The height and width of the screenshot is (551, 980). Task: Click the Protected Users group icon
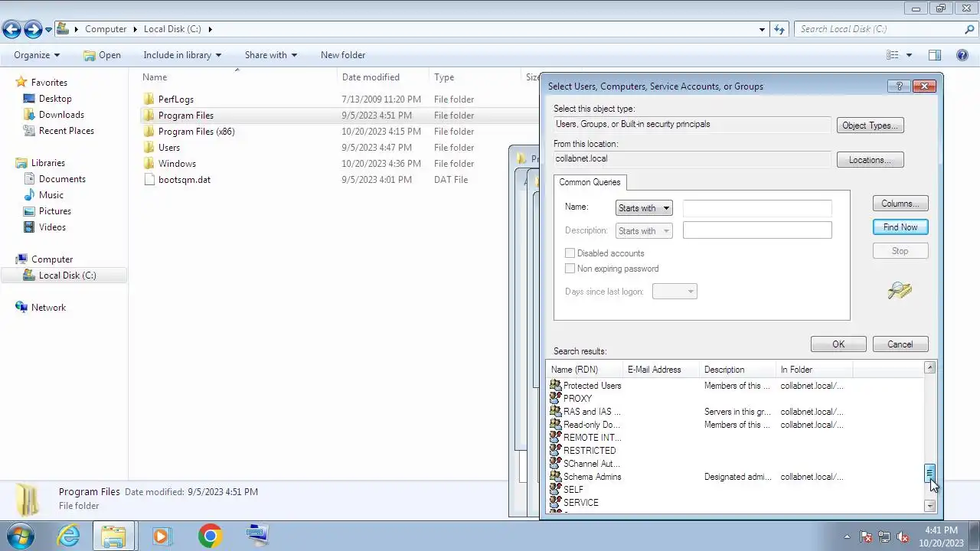tap(556, 386)
